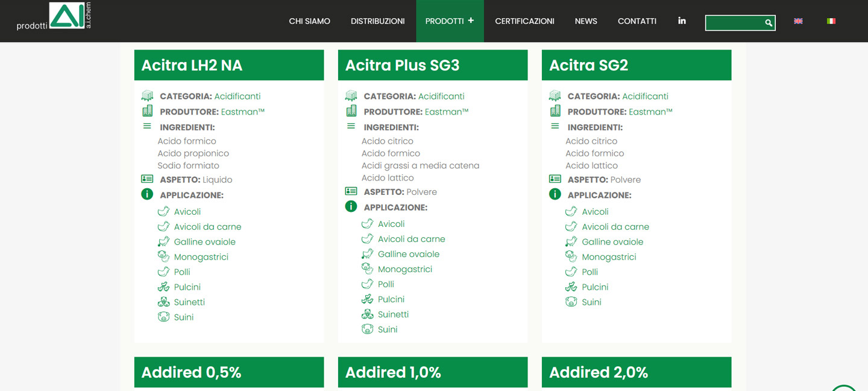Image resolution: width=868 pixels, height=391 pixels.
Task: Select 'Acidi grassi a media catena' text
Action: [421, 165]
